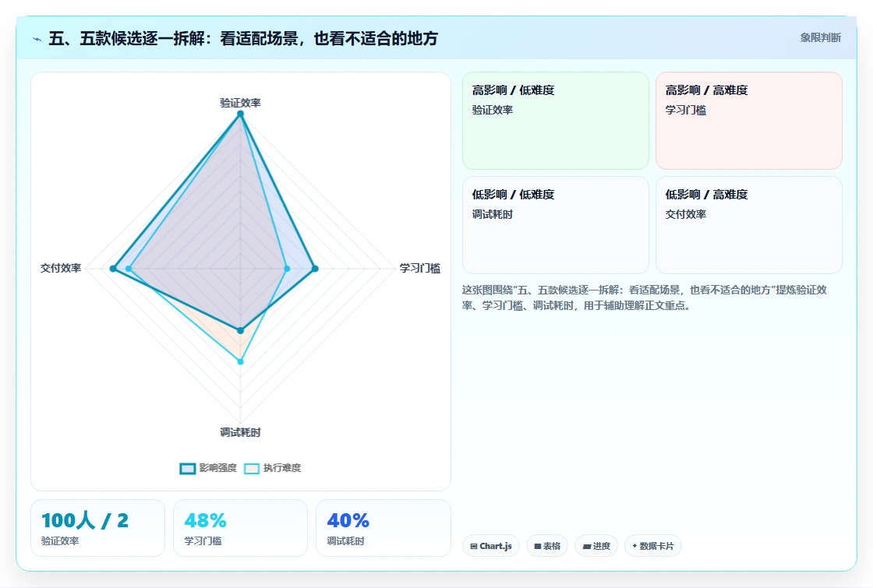Click 学习门槛 text in pink quadrant
Screen dimensions: 873x588
pyautogui.click(x=685, y=110)
